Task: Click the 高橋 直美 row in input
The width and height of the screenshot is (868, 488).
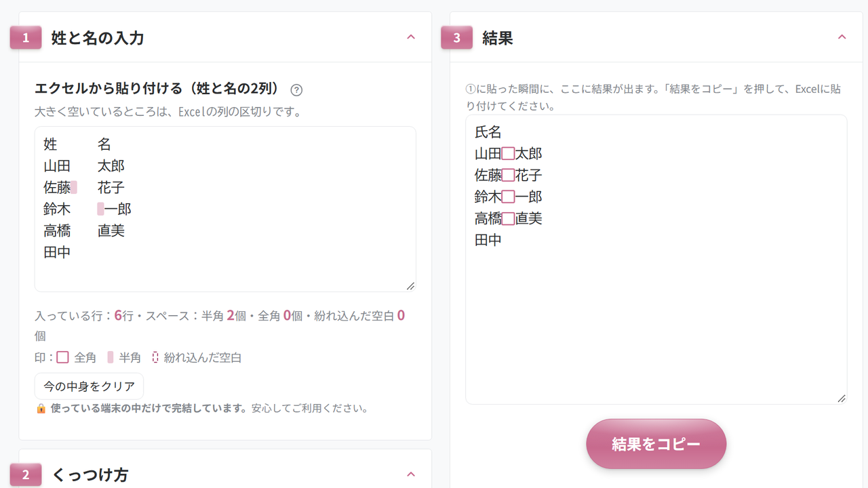Action: [x=84, y=231]
